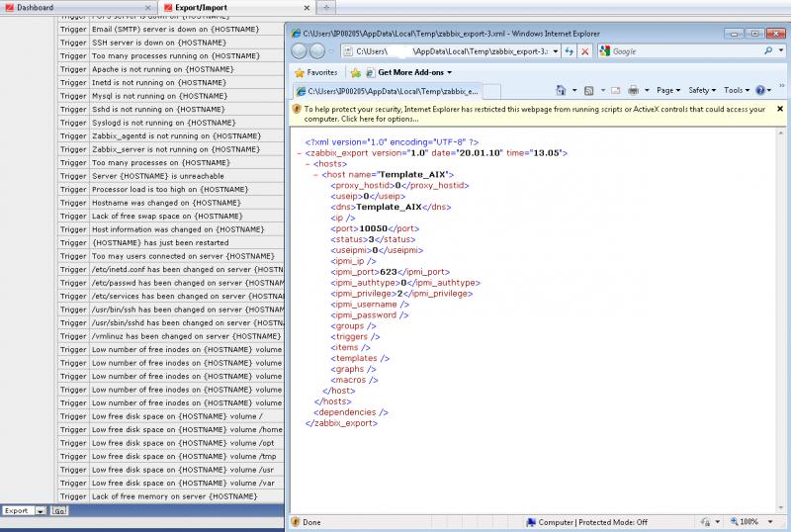Collapse the hosts XML node
791x532 pixels.
pos(307,164)
